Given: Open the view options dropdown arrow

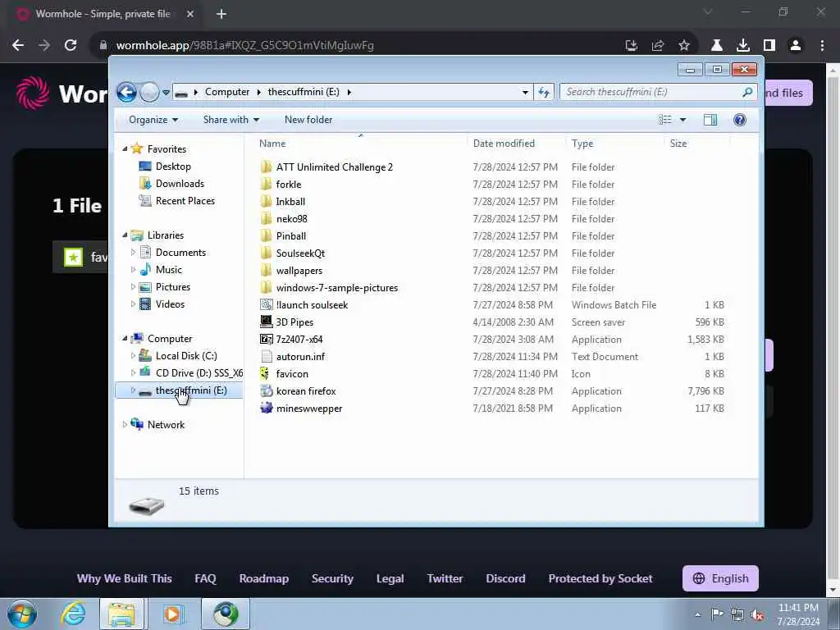Looking at the screenshot, I should tap(682, 120).
